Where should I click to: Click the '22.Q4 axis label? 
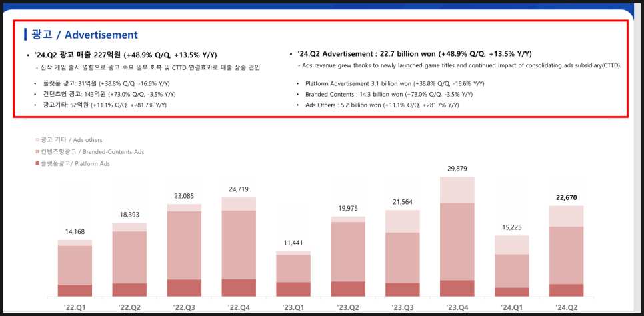(239, 307)
